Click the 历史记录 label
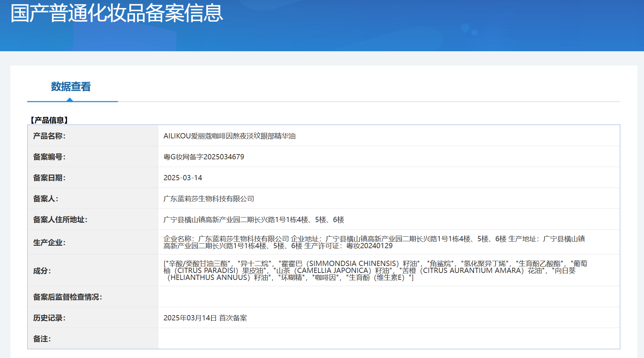The height and width of the screenshot is (358, 644). [x=49, y=318]
